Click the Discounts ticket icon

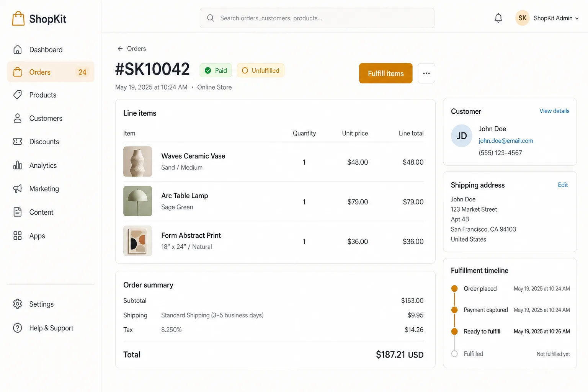coord(18,142)
